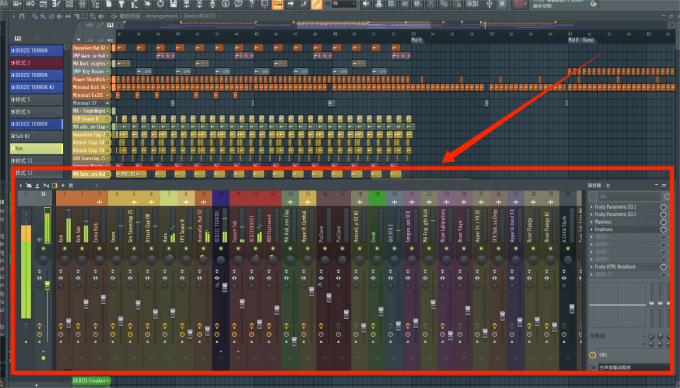
Task: Click the Mid B - Ramp timeline marker
Action: [x=581, y=40]
